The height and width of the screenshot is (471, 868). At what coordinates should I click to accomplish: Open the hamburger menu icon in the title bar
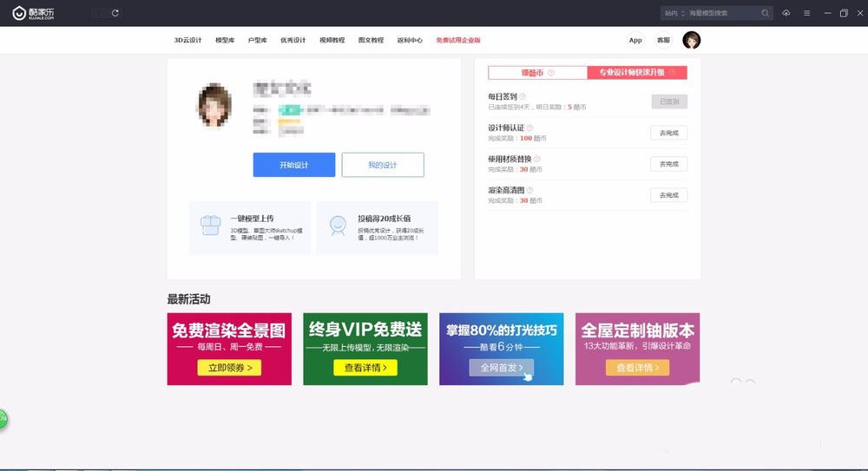[x=806, y=13]
